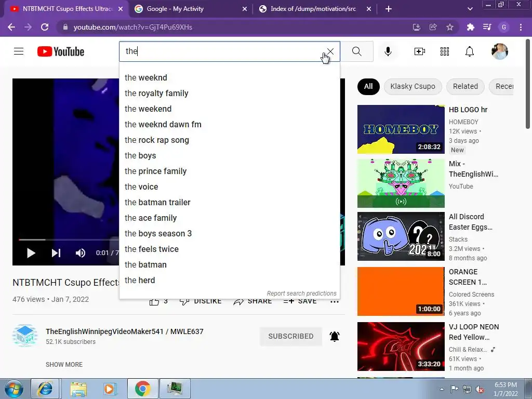Image resolution: width=532 pixels, height=399 pixels.
Task: Open the YouTube apps grid icon
Action: 445,51
